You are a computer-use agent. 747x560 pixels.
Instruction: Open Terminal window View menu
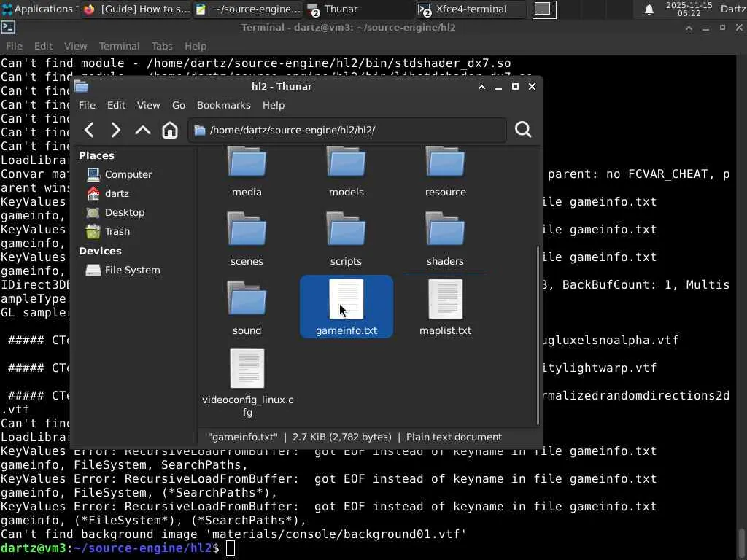point(75,46)
